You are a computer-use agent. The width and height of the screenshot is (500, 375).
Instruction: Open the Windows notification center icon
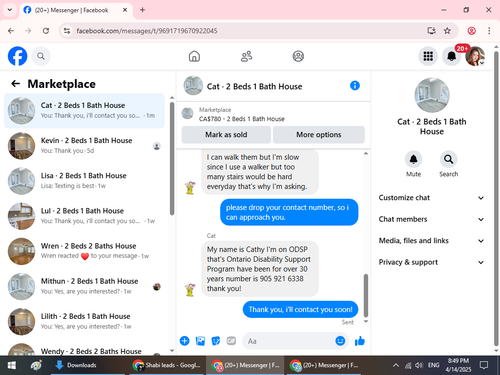(484, 365)
